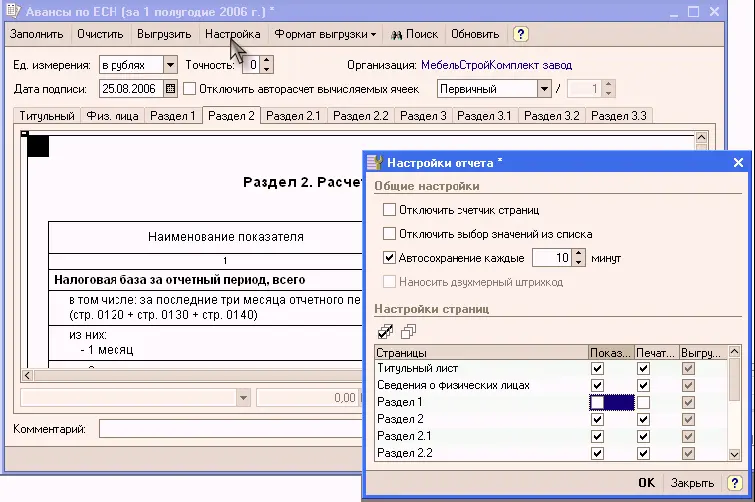755x502 pixels.
Task: Click the check-all pages icon in settings
Action: (385, 331)
